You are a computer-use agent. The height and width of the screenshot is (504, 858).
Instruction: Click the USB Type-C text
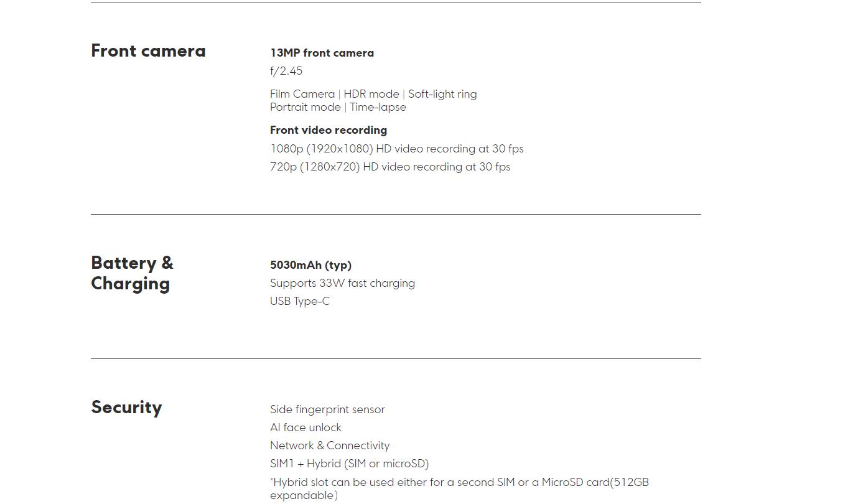coord(300,301)
